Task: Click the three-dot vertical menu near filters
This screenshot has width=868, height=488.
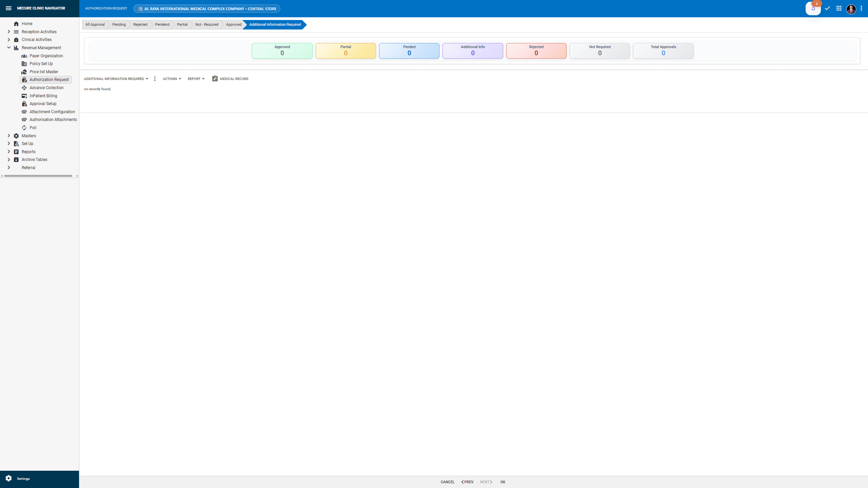Action: 155,79
